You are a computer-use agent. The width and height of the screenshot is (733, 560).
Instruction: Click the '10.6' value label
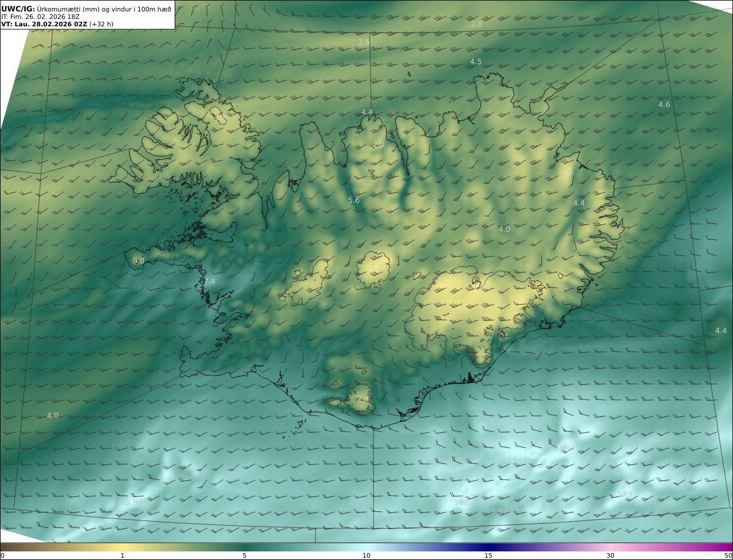coord(462,503)
